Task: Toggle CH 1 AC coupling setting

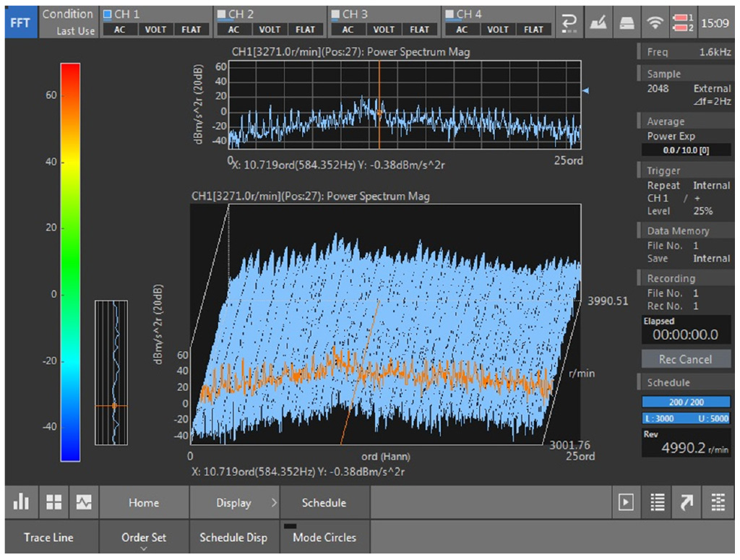Action: coord(119,30)
